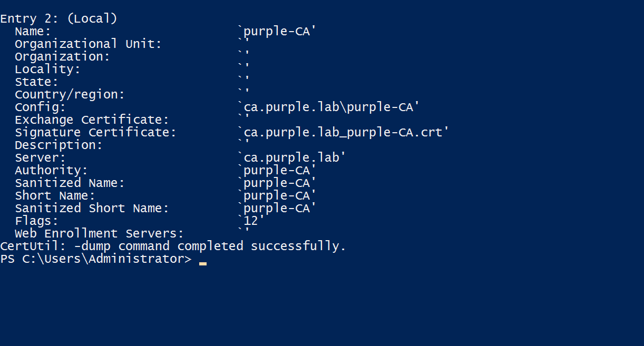644x346 pixels.
Task: Click the 'CertUtil: -dump command completed successfully.' line
Action: [x=173, y=246]
